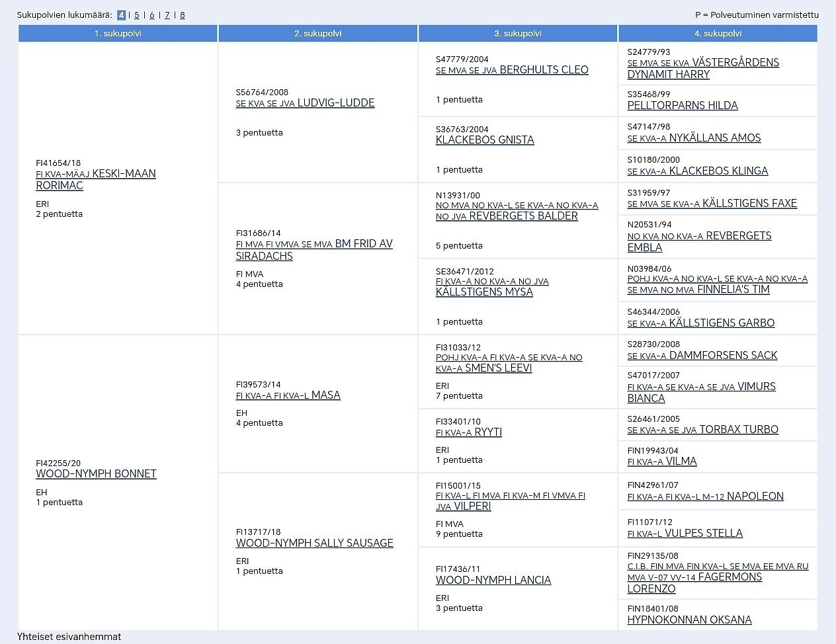Screen dimensions: 836x644
Task: Open Berghults Cleo ancestor link
Action: point(511,70)
